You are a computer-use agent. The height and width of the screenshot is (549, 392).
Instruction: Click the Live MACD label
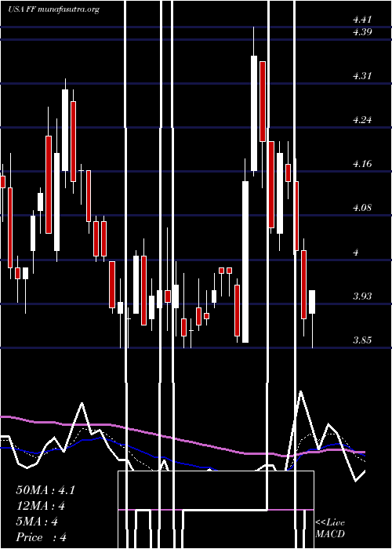[330, 528]
